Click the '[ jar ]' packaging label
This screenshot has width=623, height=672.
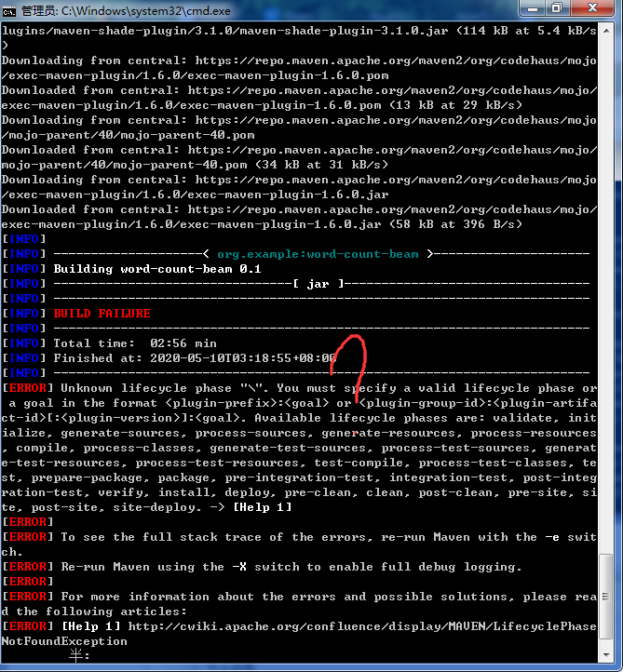pos(318,284)
